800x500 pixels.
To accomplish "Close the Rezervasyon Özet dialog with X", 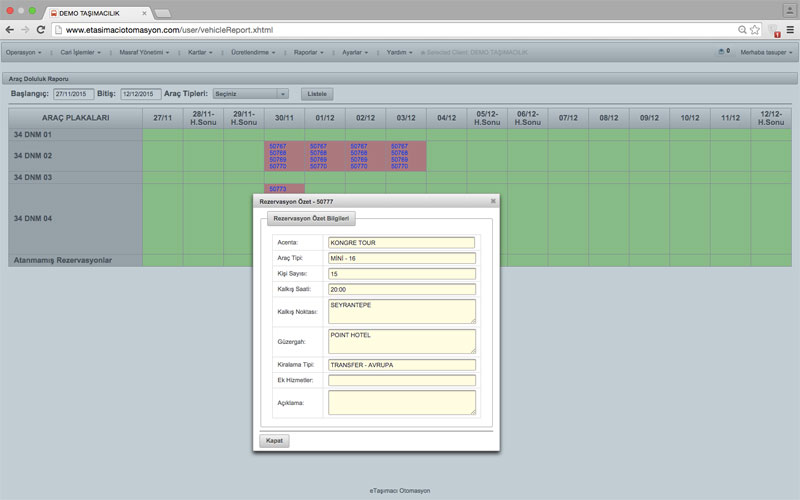I will pos(493,201).
